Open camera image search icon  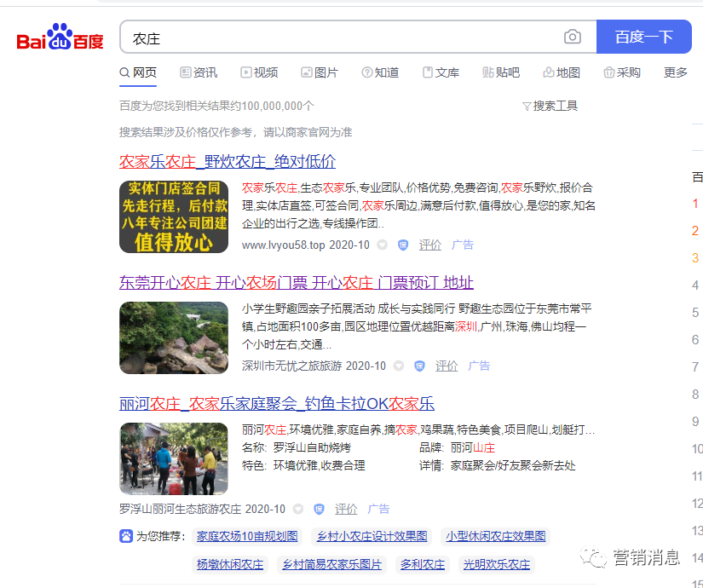(x=572, y=37)
